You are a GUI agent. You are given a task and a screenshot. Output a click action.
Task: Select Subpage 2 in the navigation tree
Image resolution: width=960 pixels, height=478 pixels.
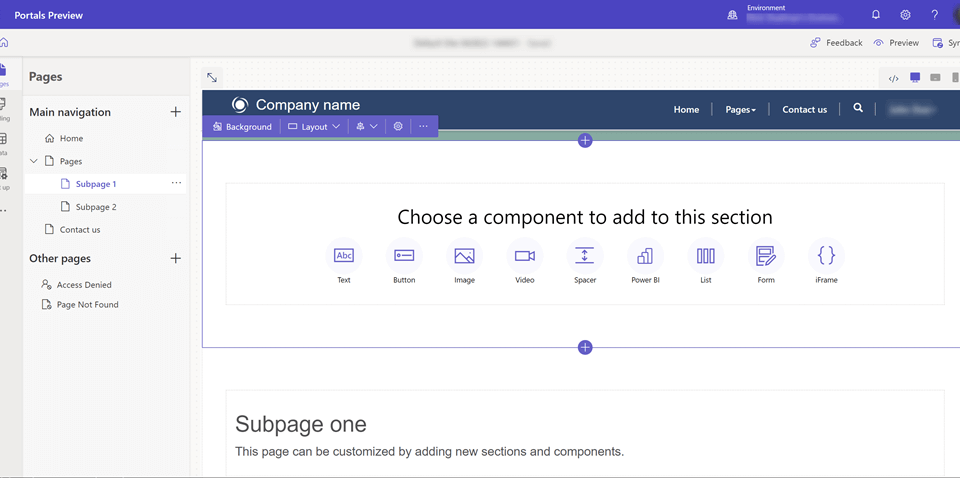[x=96, y=207]
